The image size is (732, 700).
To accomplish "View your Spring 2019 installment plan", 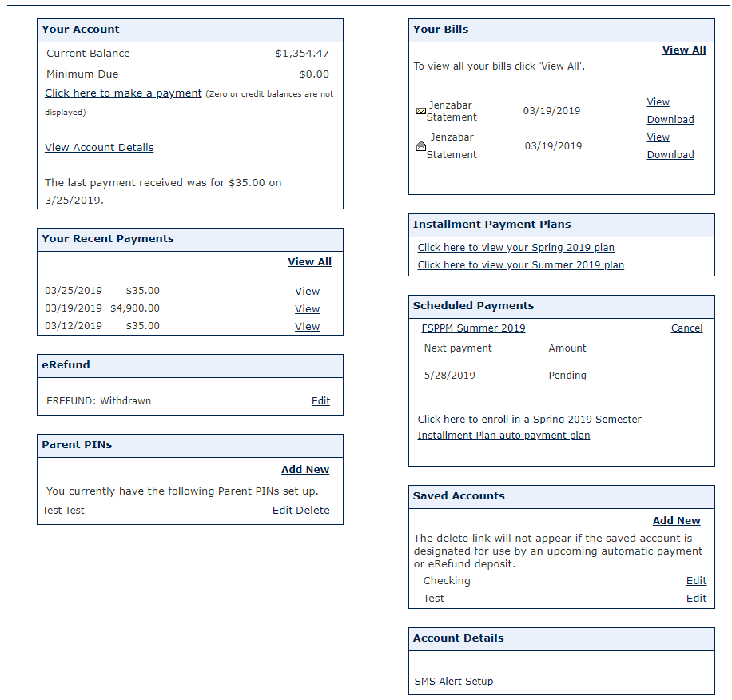I will click(x=515, y=247).
